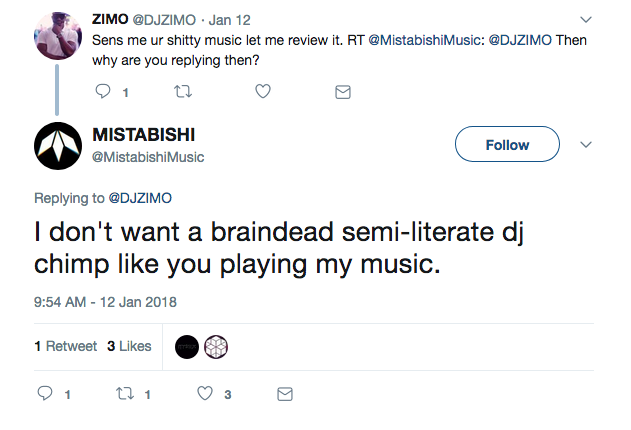Open the 9:54 AM - 12 Jan 2018 timestamp
631x430 pixels.
pyautogui.click(x=105, y=301)
